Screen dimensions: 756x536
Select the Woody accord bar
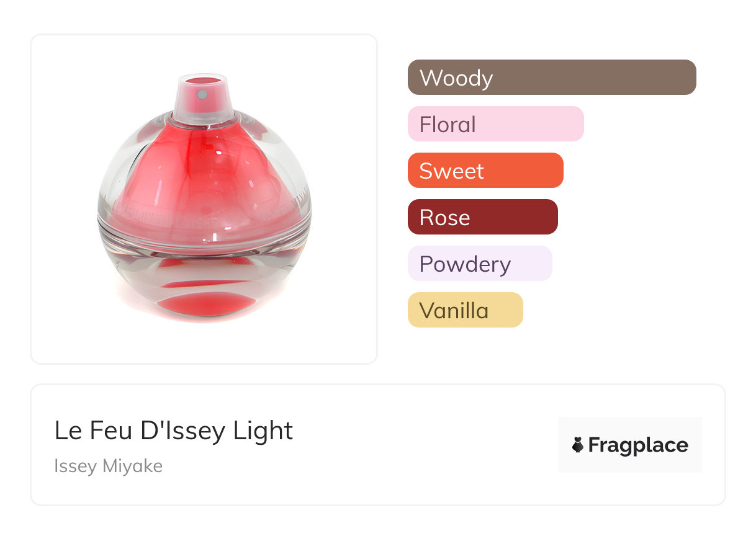click(551, 78)
